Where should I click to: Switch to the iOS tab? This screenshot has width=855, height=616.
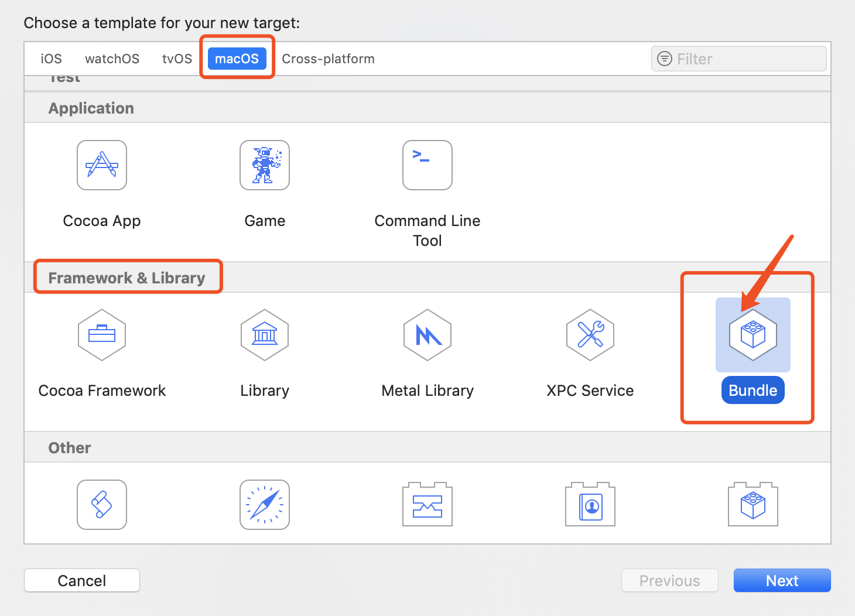51,59
